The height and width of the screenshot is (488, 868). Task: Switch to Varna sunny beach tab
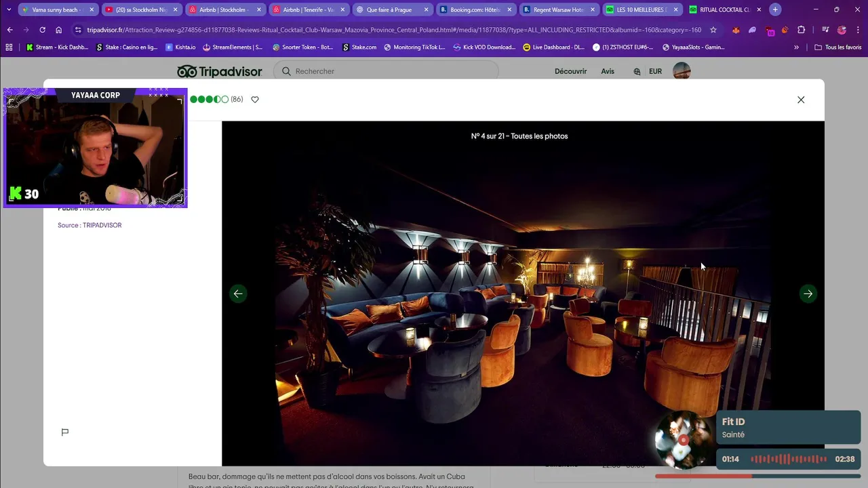(57, 9)
